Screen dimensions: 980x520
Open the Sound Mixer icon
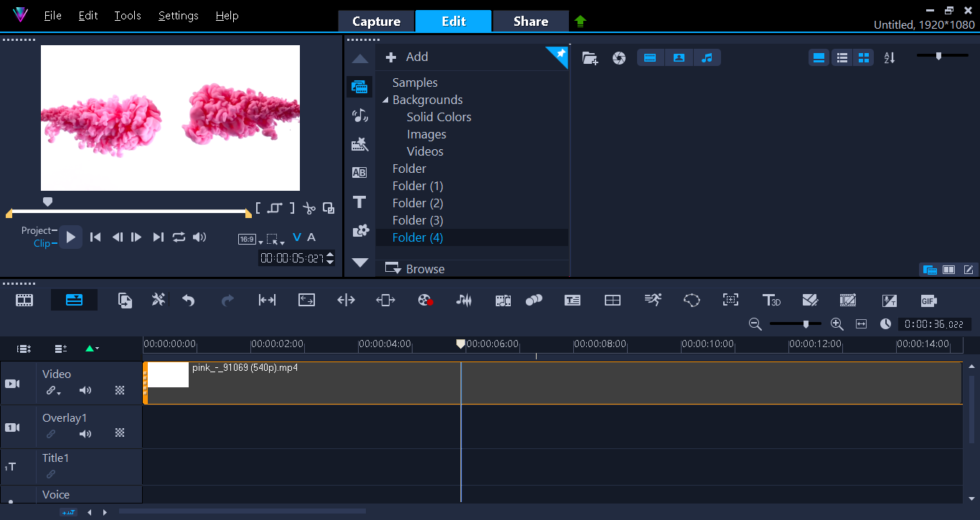click(463, 301)
